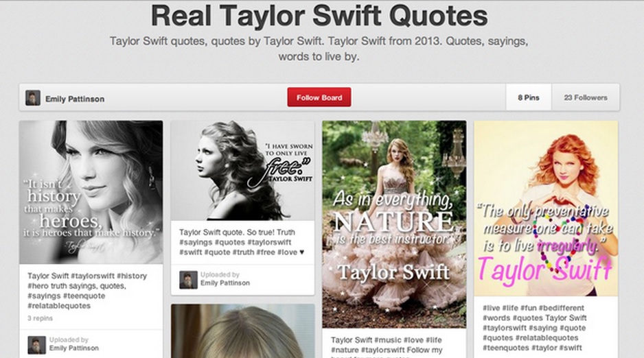Click the 'Taylor Swift #taylorswift #history' pin description
644x358 pixels.
tap(87, 291)
